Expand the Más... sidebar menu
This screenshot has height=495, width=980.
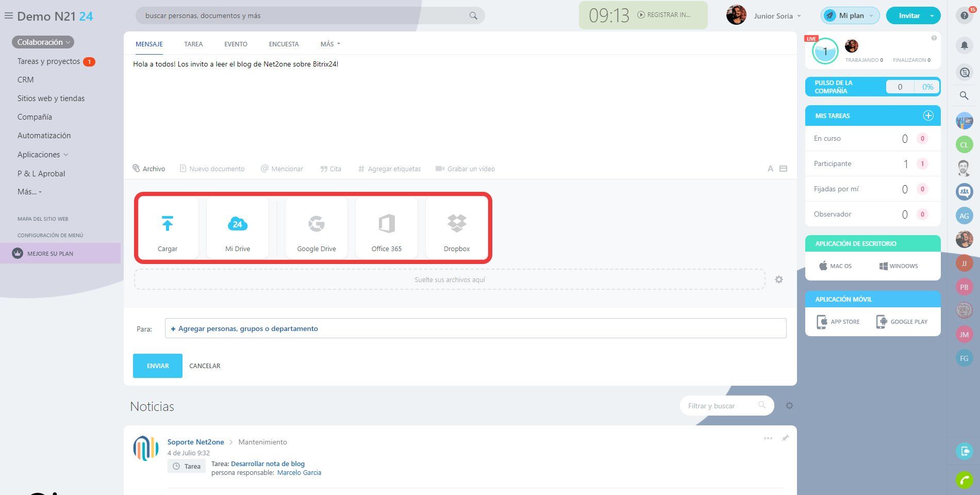coord(29,192)
